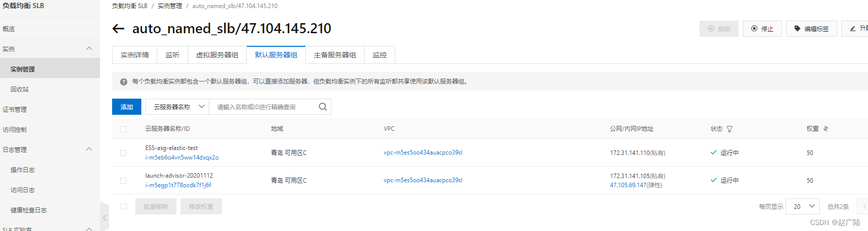868x231 pixels.
Task: Click the 公网/内网IP地址 column header
Action: pos(632,129)
